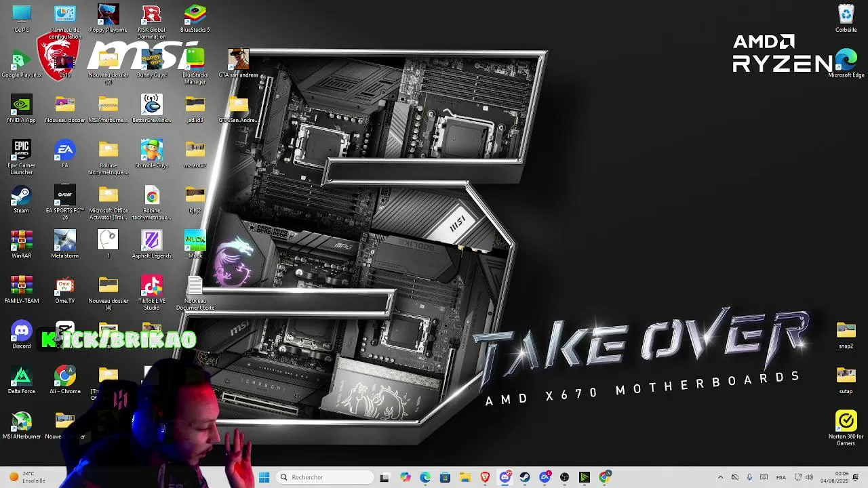Open the Google Play Jeux shortcut

pos(22,64)
